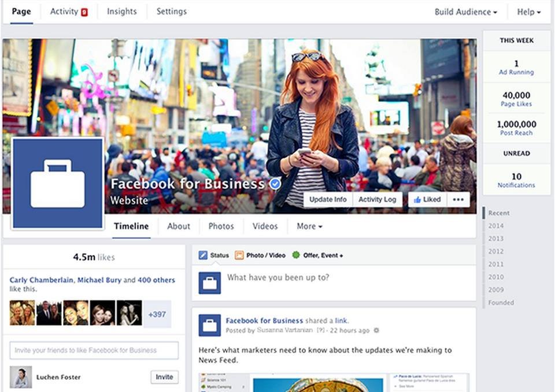555x392 pixels.
Task: Jump to 2013 in the timeline scrubber
Action: point(496,239)
